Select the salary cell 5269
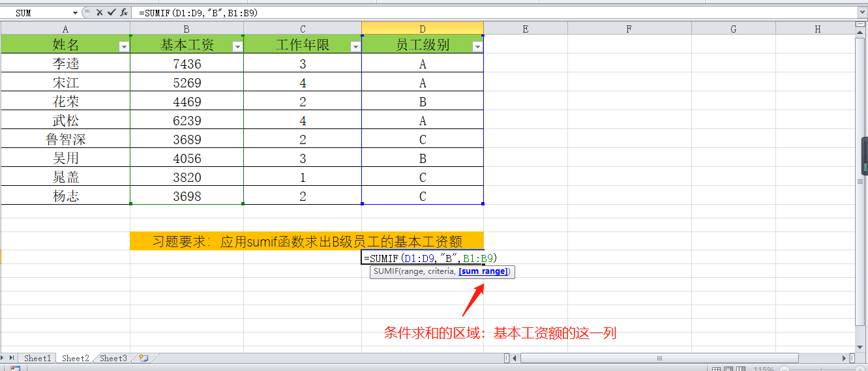The image size is (868, 371). (187, 83)
